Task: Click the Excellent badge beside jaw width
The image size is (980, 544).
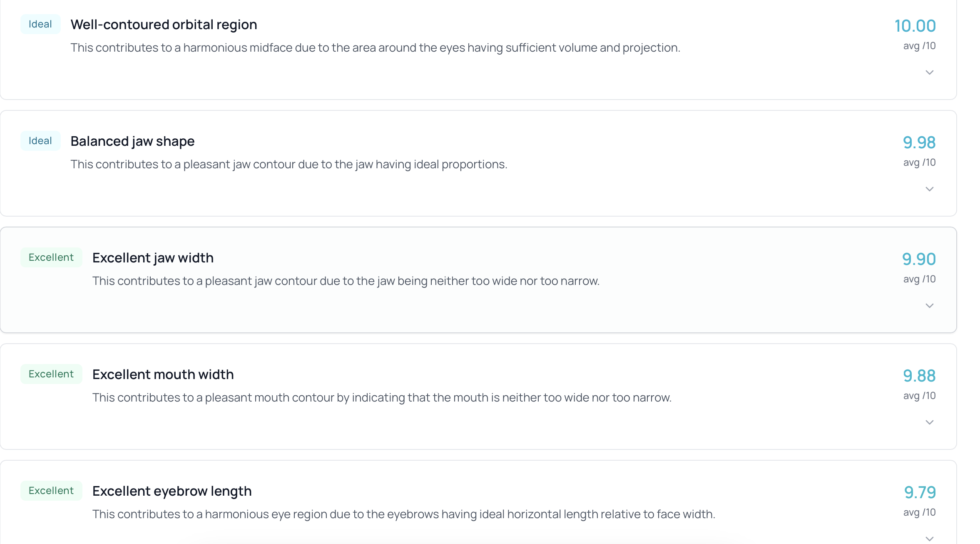Action: click(x=51, y=257)
